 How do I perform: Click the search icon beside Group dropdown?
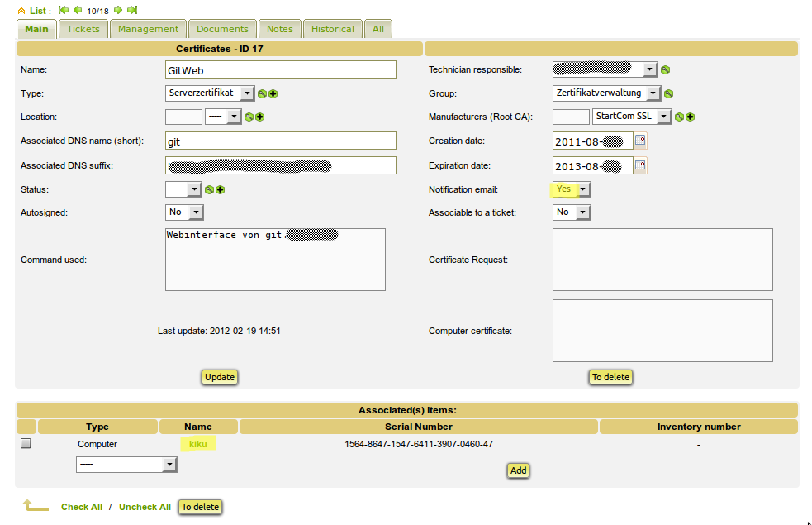(669, 93)
